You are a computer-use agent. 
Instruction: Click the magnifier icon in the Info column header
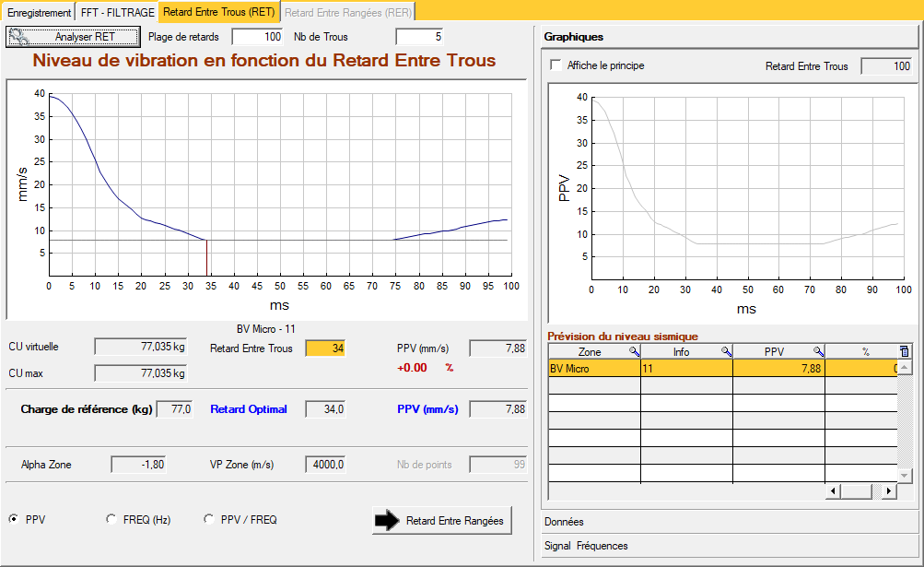click(x=727, y=351)
